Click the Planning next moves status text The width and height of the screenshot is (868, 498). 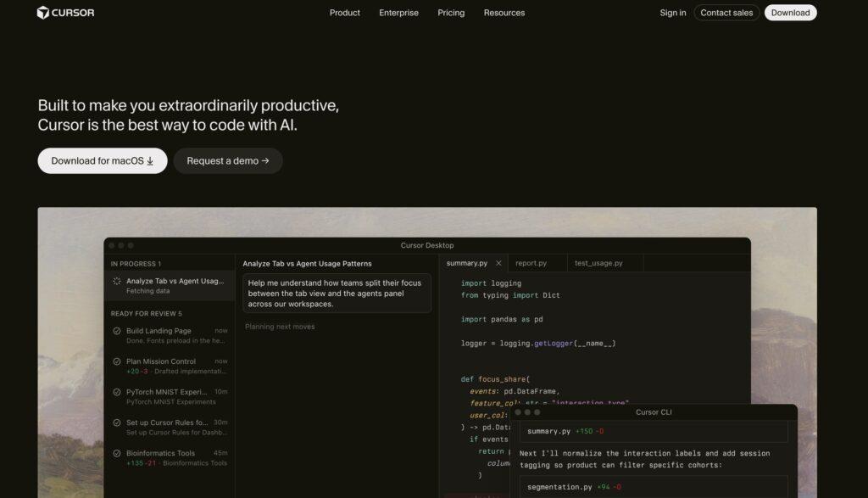click(x=280, y=327)
